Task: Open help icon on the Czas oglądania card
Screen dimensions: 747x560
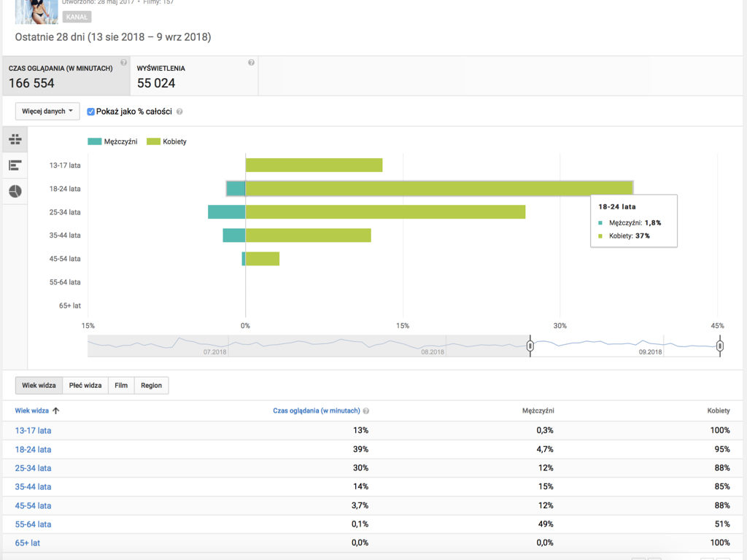Action: pyautogui.click(x=123, y=63)
